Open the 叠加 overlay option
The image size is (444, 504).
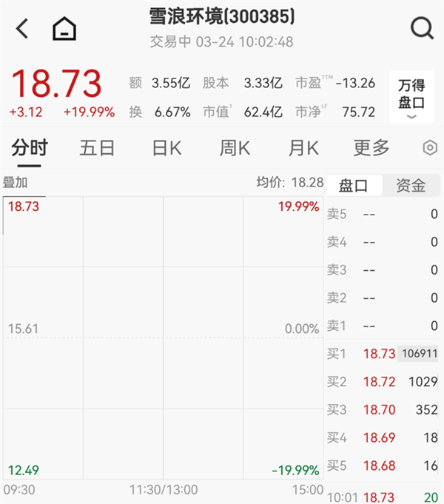[16, 183]
